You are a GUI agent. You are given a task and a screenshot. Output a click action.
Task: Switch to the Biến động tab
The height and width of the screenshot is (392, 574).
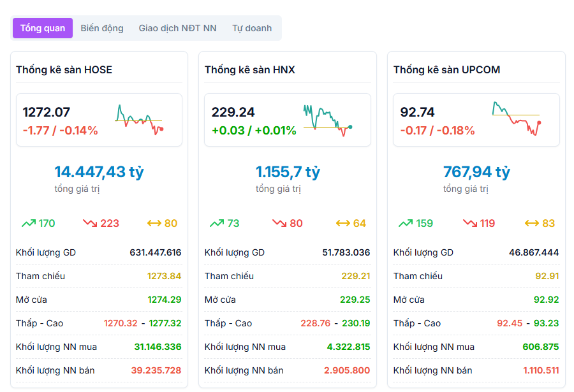(x=102, y=28)
